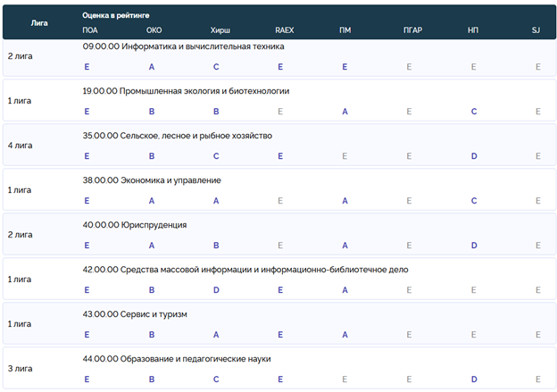
Task: Open 35.00.00 Сельское, лесное и рыбное хозяйство
Action: click(177, 136)
